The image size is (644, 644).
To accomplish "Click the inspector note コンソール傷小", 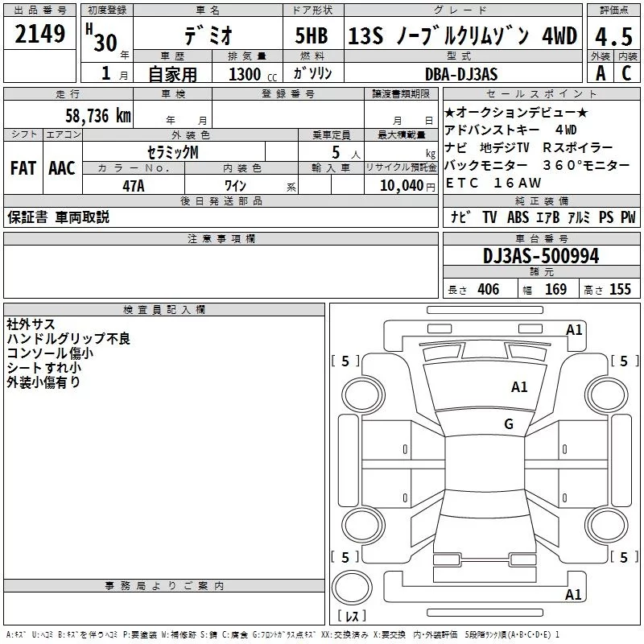I will [x=50, y=353].
